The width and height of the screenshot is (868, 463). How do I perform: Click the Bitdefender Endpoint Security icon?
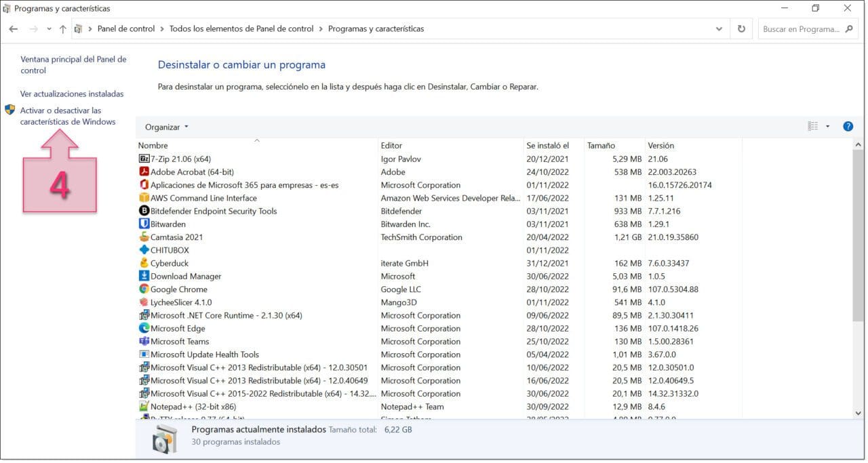(x=144, y=211)
